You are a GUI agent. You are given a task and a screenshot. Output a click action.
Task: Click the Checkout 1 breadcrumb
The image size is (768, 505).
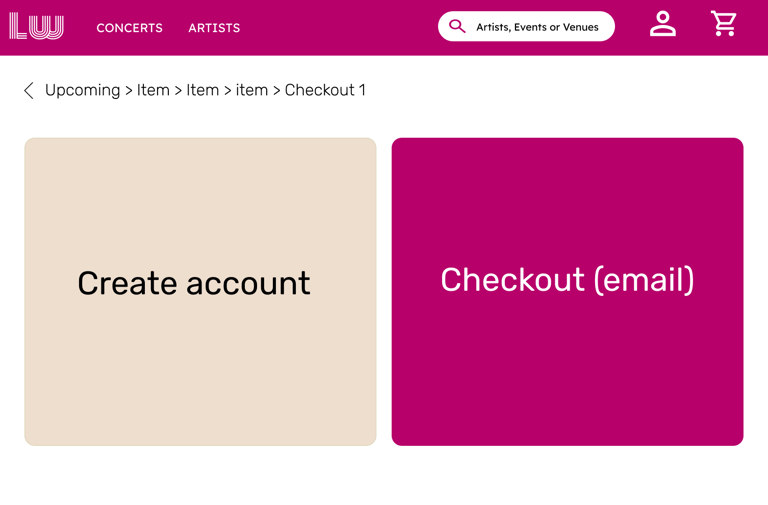pyautogui.click(x=325, y=90)
